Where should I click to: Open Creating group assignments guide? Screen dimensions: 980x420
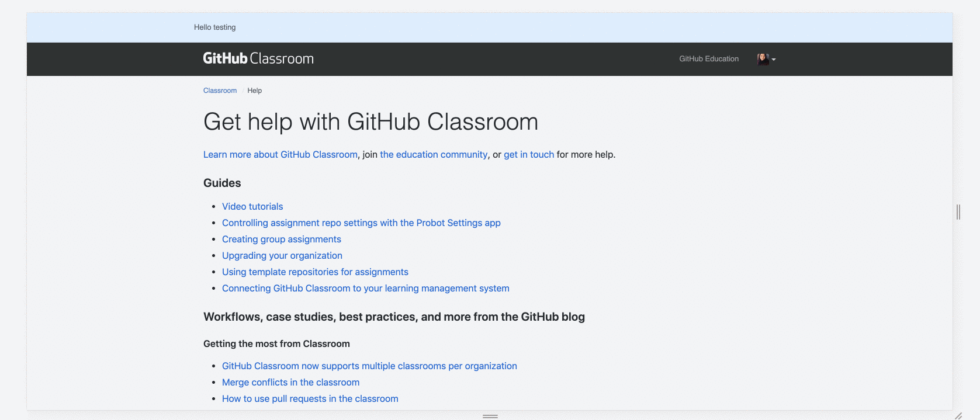click(x=282, y=239)
